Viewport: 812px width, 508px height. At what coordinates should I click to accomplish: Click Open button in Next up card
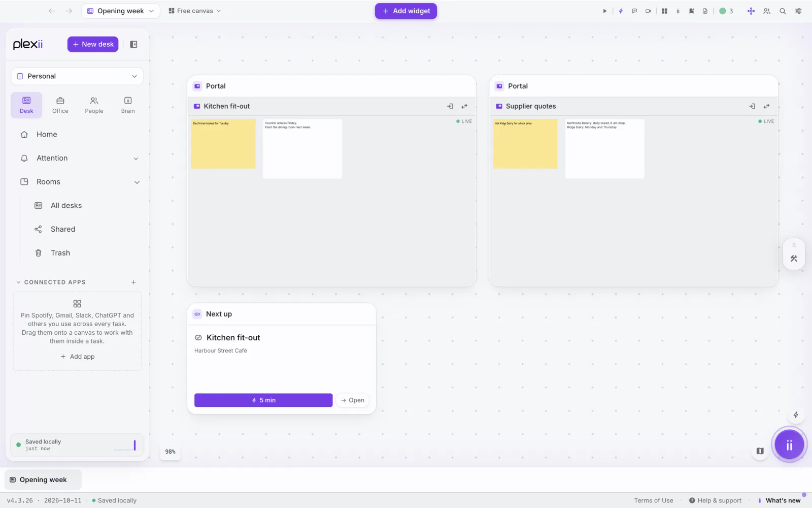(353, 400)
